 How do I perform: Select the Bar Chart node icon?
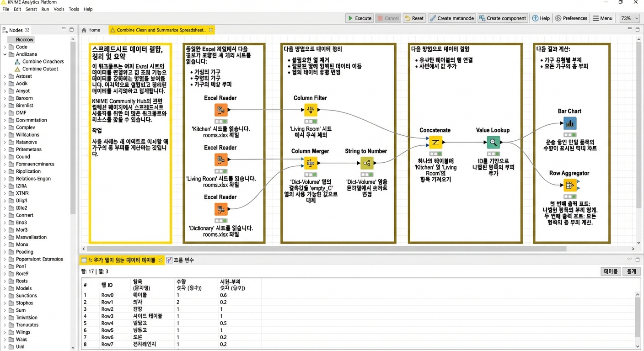(x=569, y=123)
